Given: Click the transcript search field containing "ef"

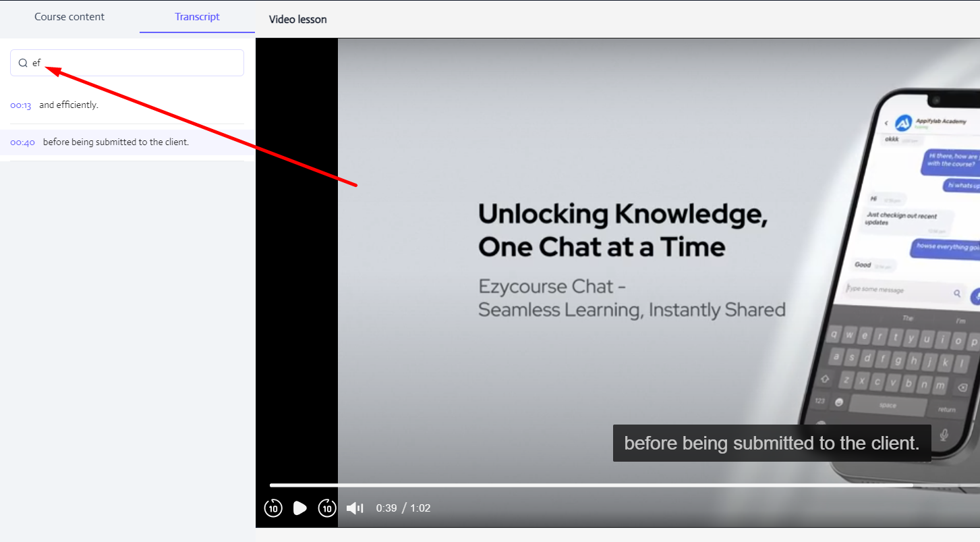Looking at the screenshot, I should pyautogui.click(x=127, y=63).
